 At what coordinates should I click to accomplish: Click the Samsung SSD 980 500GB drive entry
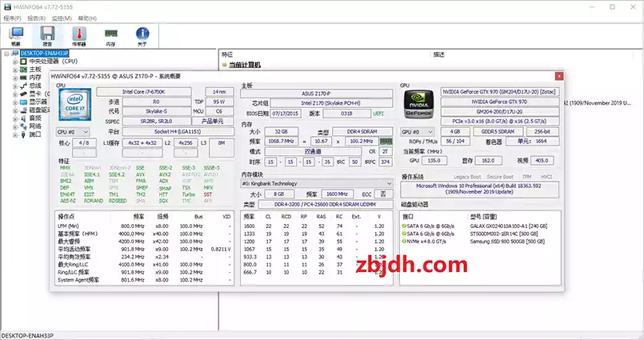click(507, 242)
